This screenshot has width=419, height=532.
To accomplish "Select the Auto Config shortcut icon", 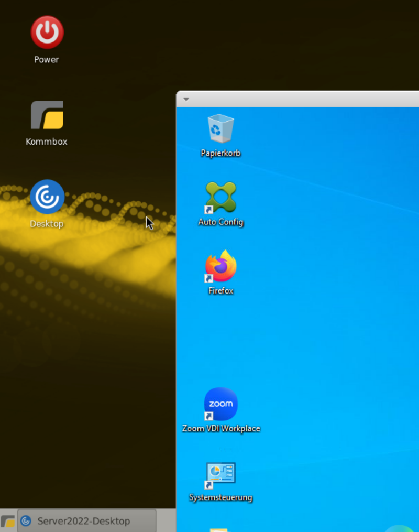I will coord(220,197).
